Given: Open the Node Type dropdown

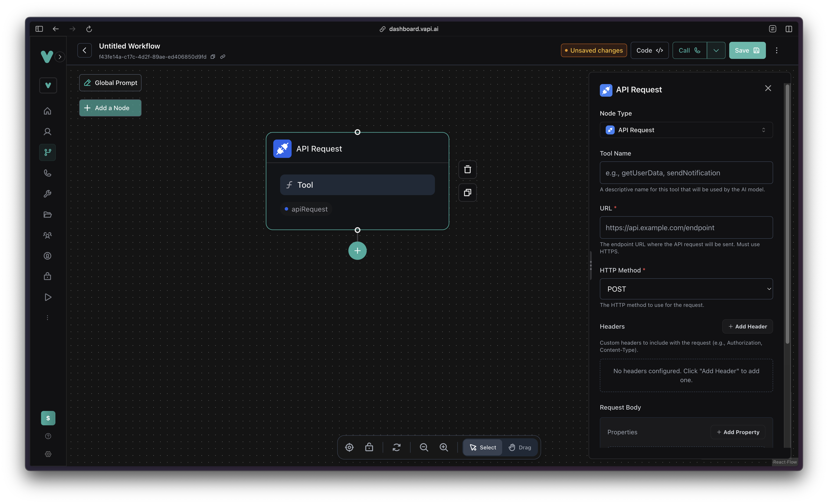Looking at the screenshot, I should [x=686, y=130].
